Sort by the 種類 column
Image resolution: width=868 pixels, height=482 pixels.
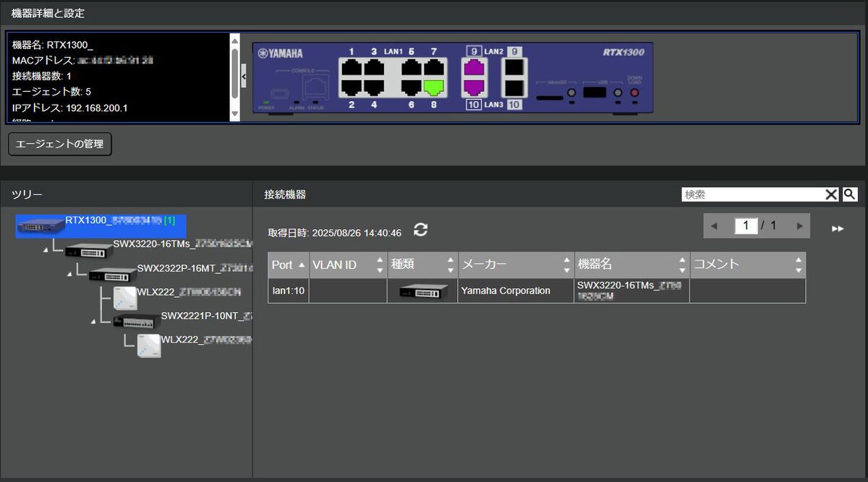point(422,264)
